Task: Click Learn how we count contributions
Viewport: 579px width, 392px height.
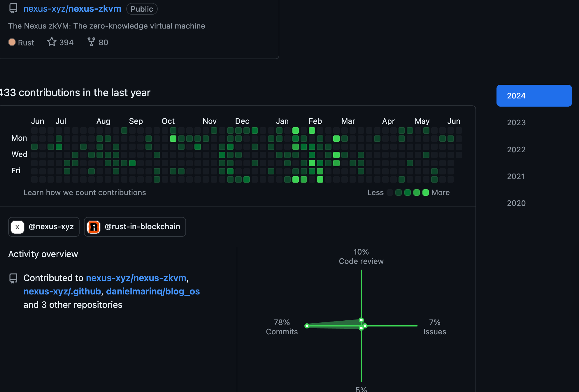Action: pos(85,193)
